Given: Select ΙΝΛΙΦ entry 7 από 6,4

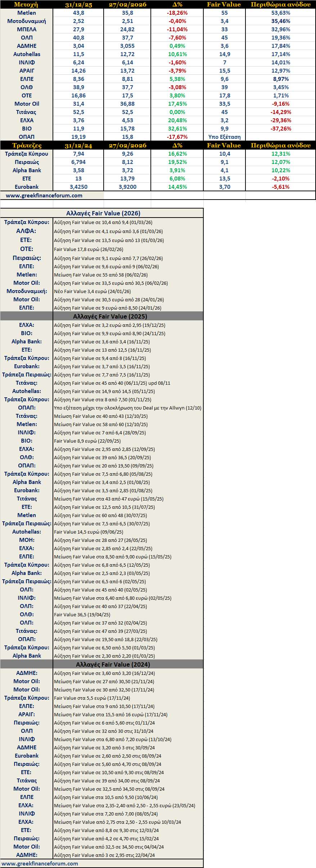Looking at the screenshot, I should coord(100,433).
